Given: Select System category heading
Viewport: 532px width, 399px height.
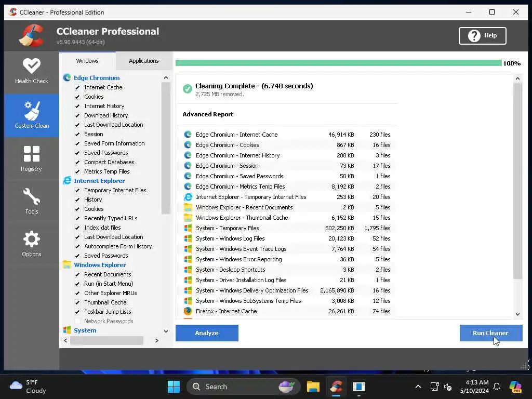Looking at the screenshot, I should tap(85, 330).
